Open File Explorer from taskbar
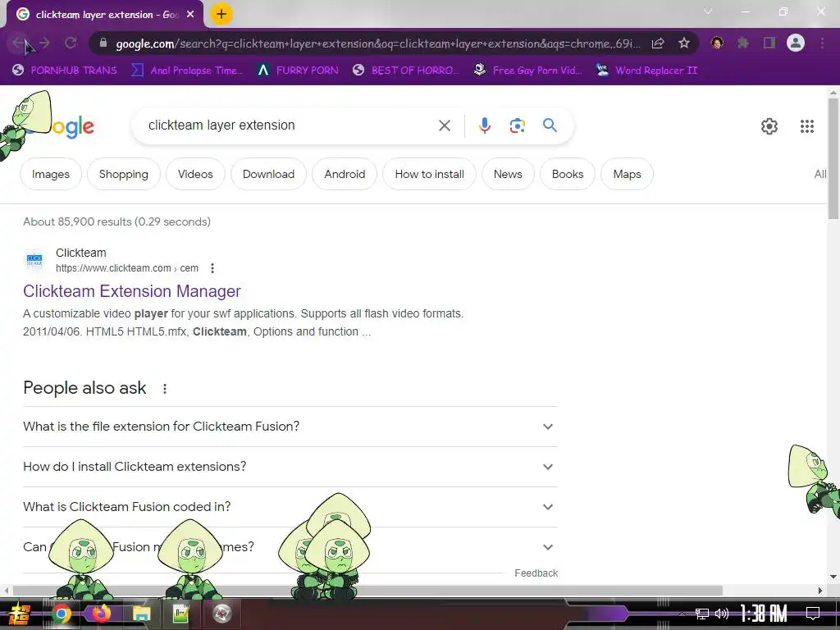Image resolution: width=840 pixels, height=630 pixels. [x=141, y=614]
